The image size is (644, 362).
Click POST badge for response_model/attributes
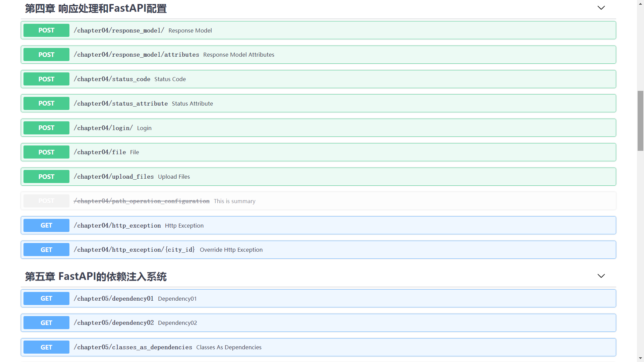click(46, 55)
